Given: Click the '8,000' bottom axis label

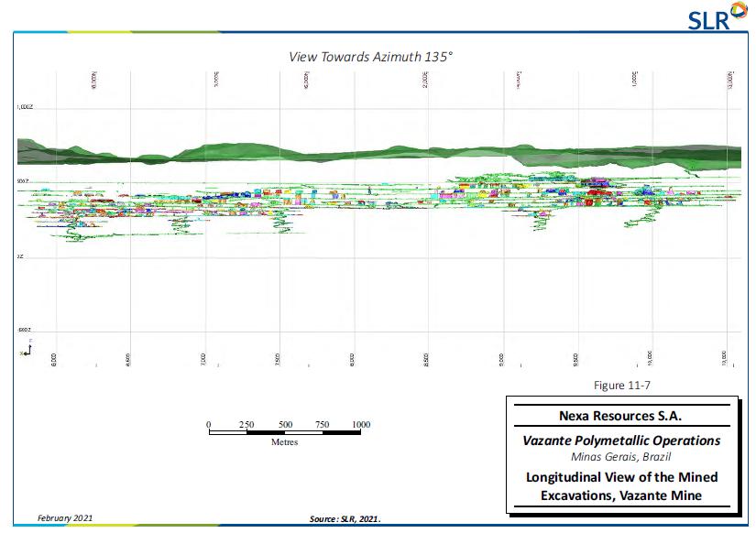Looking at the screenshot, I should [x=352, y=360].
